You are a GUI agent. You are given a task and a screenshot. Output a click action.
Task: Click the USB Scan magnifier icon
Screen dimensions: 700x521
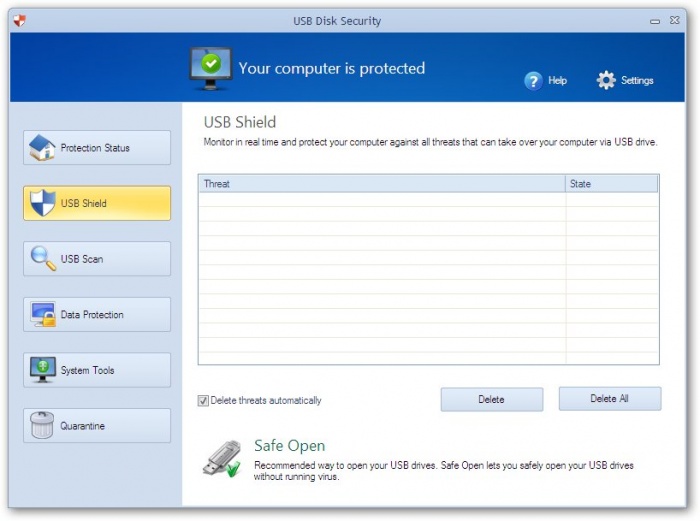click(x=43, y=258)
